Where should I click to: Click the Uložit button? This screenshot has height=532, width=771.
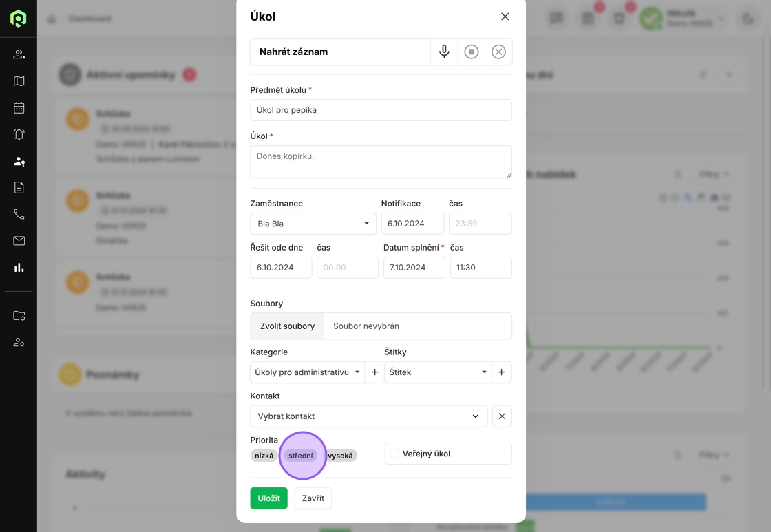point(269,498)
